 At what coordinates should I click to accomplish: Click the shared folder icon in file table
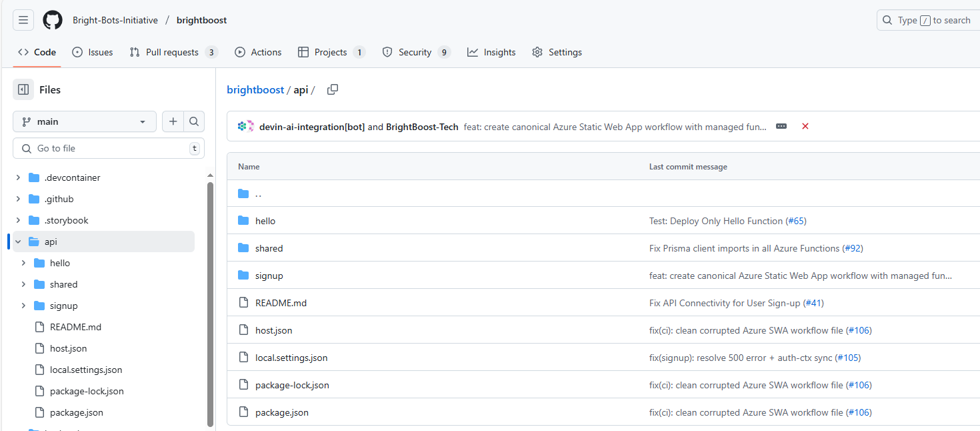tap(243, 248)
